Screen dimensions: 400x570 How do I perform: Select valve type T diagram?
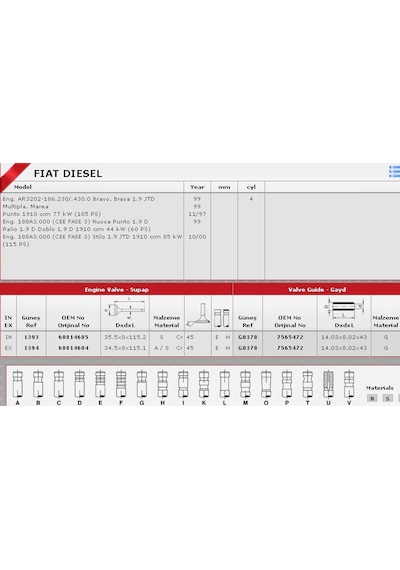307,385
